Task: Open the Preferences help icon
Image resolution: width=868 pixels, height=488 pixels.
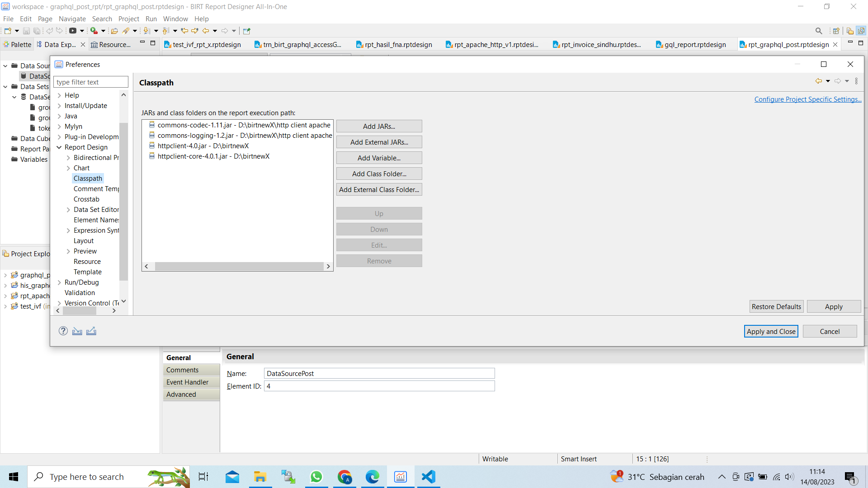Action: click(x=63, y=331)
